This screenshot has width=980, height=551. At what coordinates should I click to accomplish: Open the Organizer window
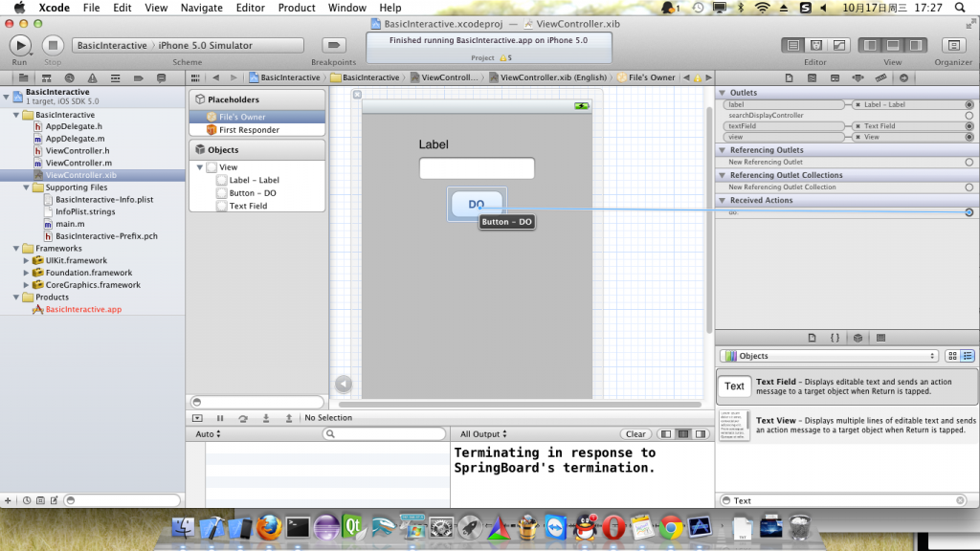click(x=954, y=45)
